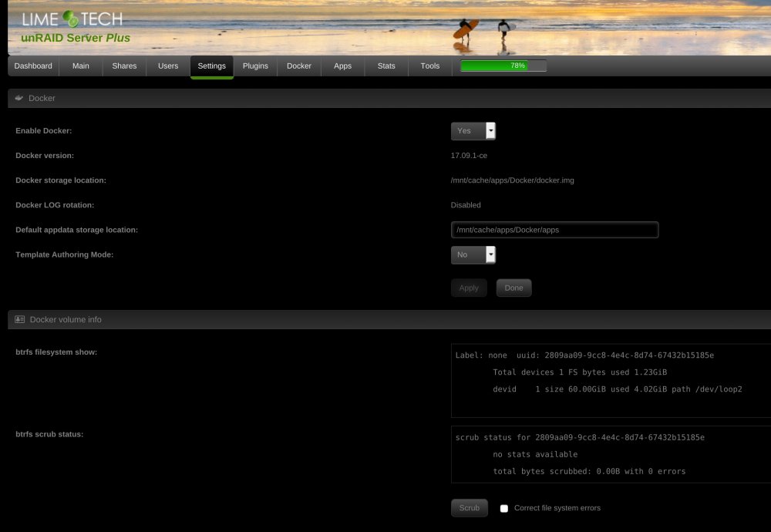Click the Disabled log rotation value
The image size is (771, 532).
click(466, 205)
